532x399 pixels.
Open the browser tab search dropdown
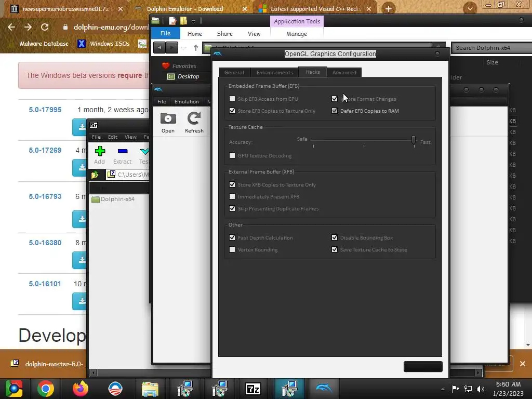(470, 8)
